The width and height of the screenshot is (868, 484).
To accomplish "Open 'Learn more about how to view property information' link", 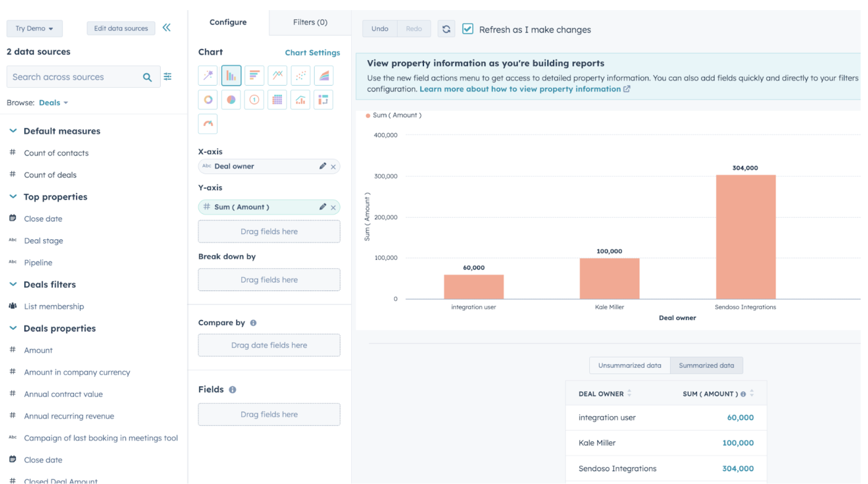I will [521, 89].
